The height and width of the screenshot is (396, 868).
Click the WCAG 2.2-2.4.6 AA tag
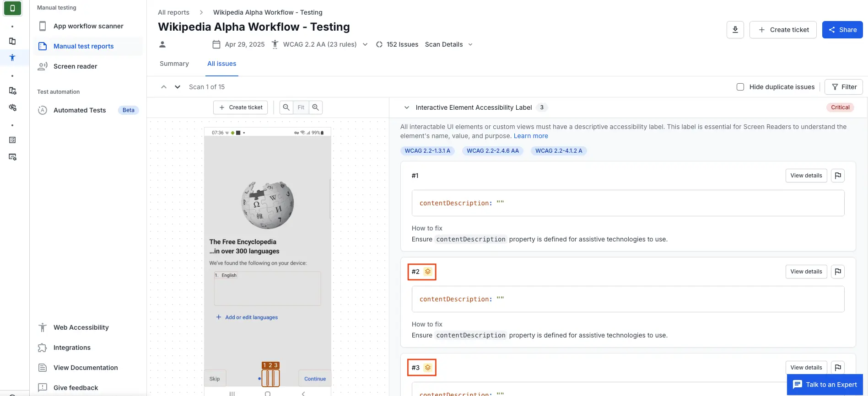coord(493,151)
